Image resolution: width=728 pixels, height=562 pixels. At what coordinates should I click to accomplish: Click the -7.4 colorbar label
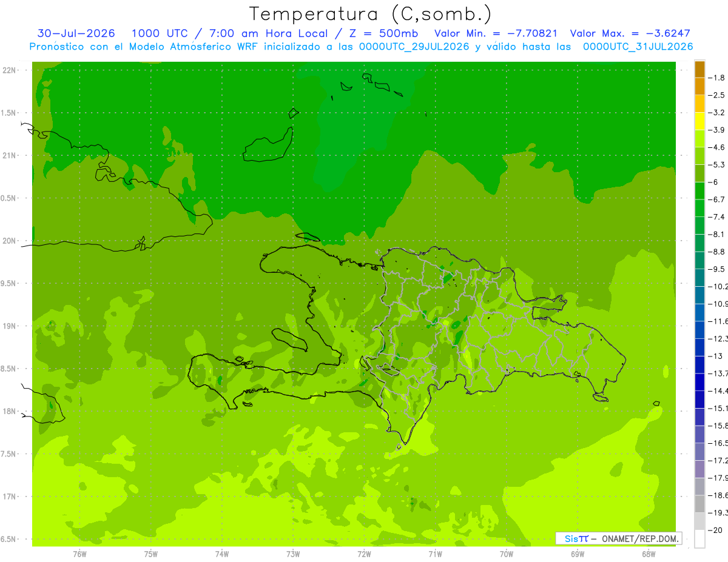click(717, 216)
